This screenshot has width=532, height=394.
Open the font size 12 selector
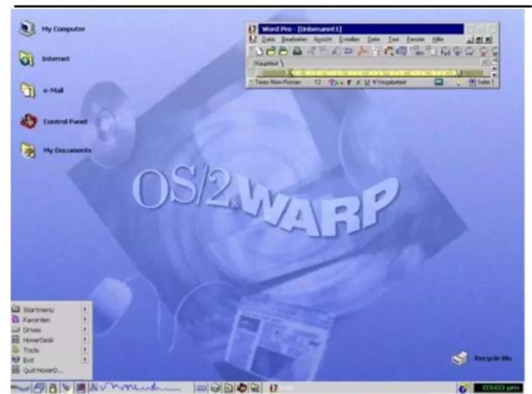pyautogui.click(x=317, y=82)
